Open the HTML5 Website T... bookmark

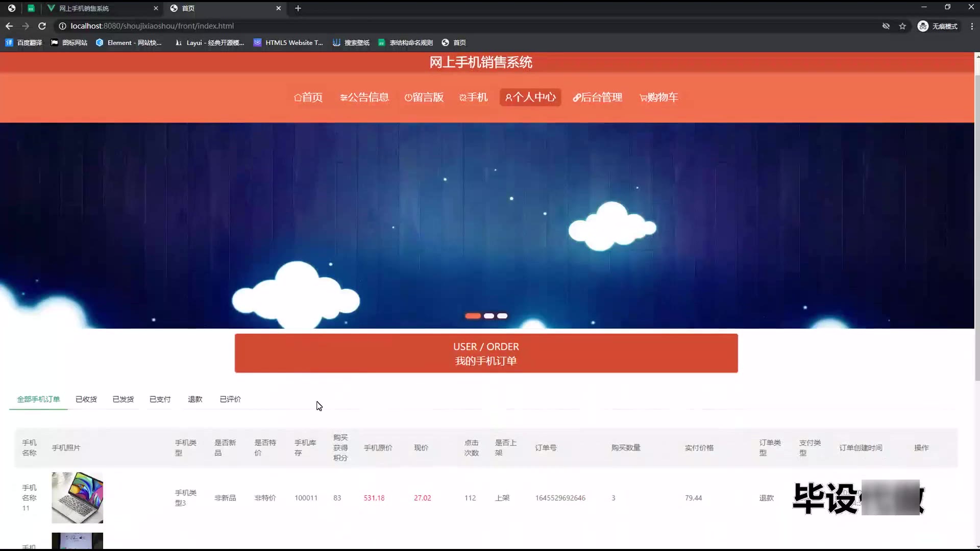click(288, 43)
